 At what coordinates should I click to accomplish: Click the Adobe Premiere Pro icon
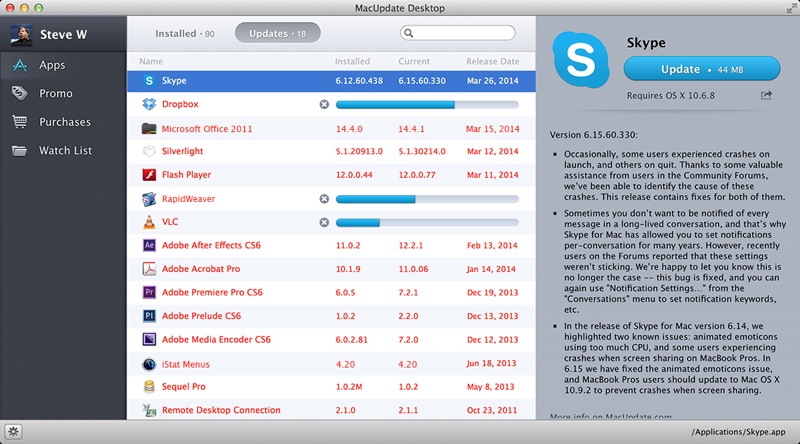(148, 292)
